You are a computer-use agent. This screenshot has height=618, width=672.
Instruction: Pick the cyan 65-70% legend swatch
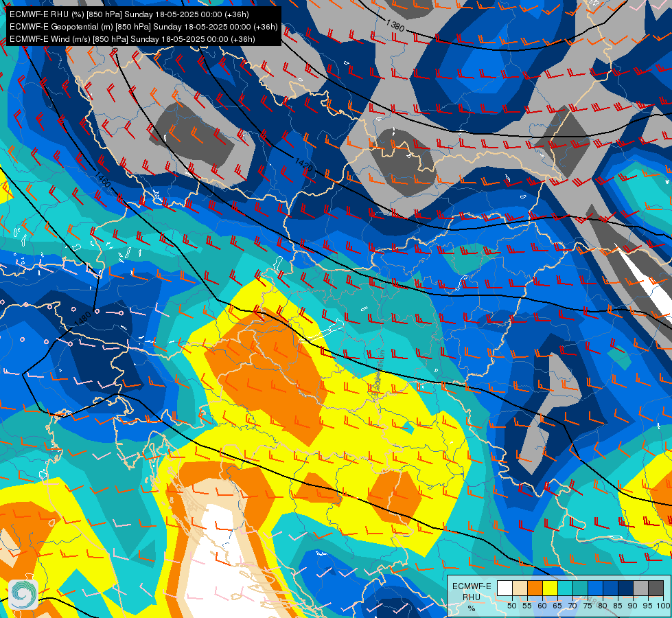565,588
